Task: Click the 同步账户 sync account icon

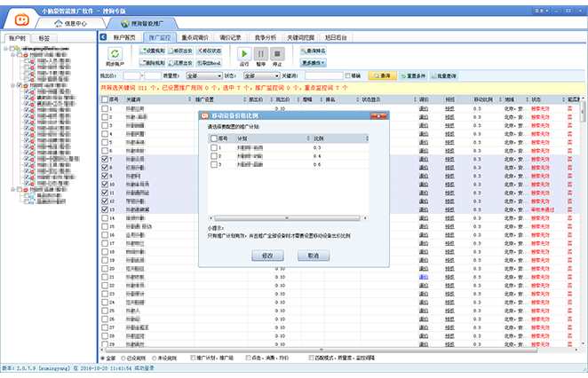Action: point(115,54)
